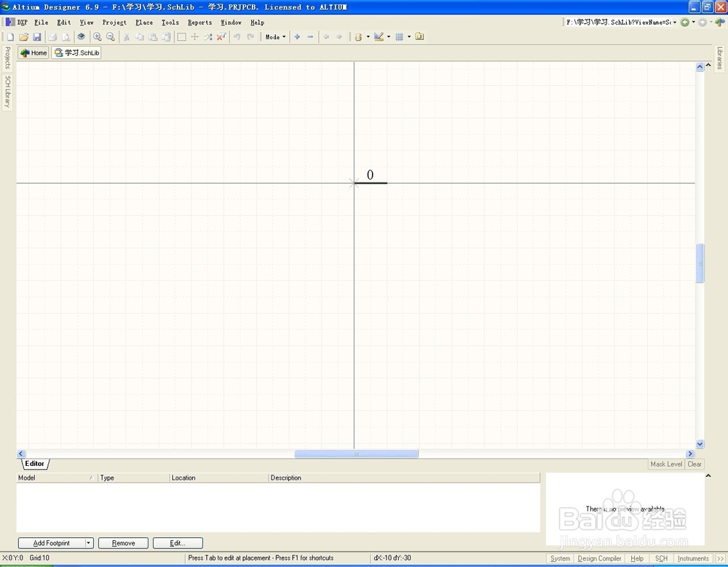
Task: Open the SCH Library side panel
Action: pos(7,92)
